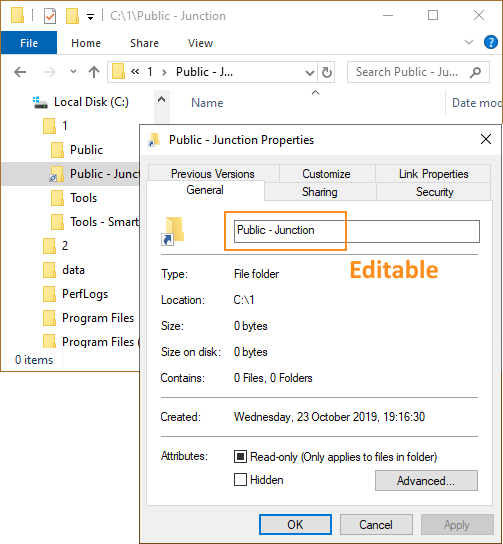
Task: Click the PerfLogs folder icon
Action: pos(49,294)
